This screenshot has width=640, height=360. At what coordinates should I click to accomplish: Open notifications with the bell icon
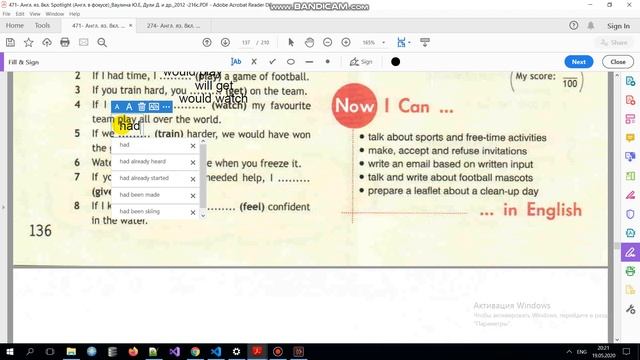click(591, 26)
